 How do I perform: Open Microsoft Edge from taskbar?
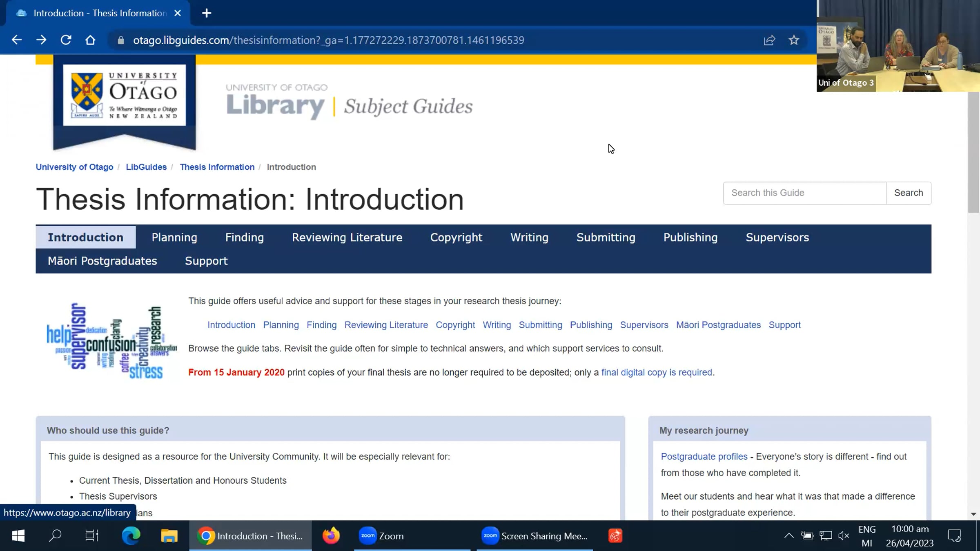131,535
